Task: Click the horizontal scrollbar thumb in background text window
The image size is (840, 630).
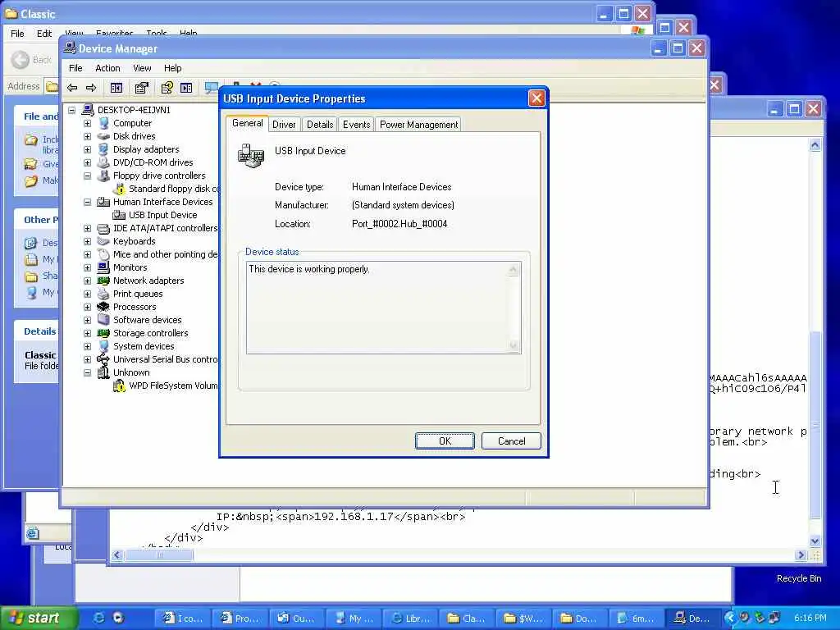Action: tap(158, 555)
